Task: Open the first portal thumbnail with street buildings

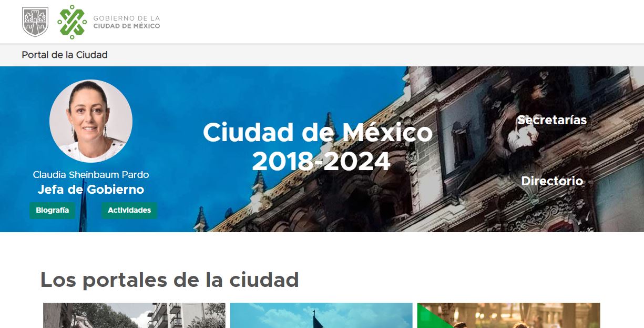Action: pos(134,315)
